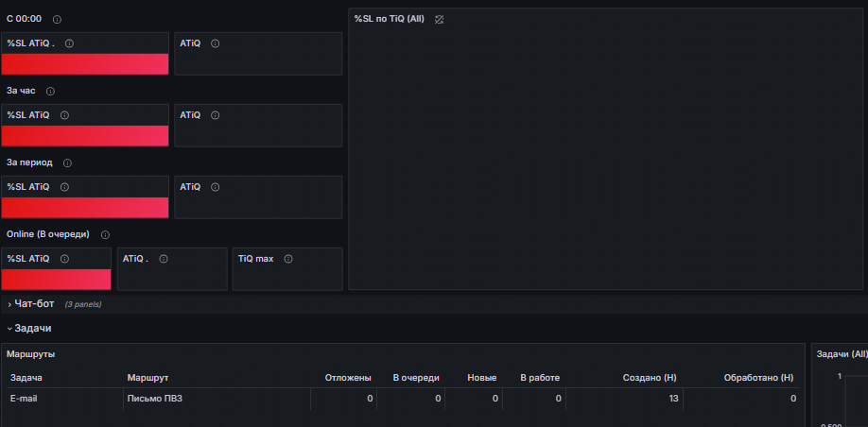This screenshot has height=427, width=868.
Task: Sort table by Создано (Н) column
Action: click(x=649, y=378)
